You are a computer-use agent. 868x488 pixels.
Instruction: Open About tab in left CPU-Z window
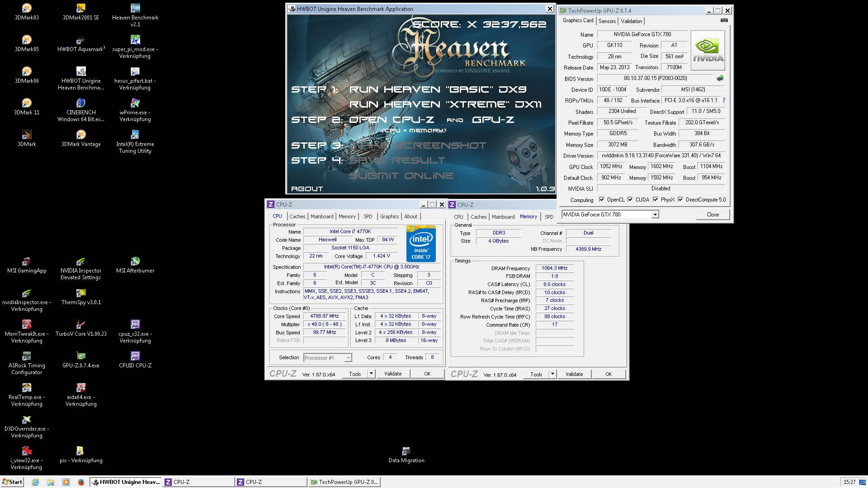tap(410, 216)
